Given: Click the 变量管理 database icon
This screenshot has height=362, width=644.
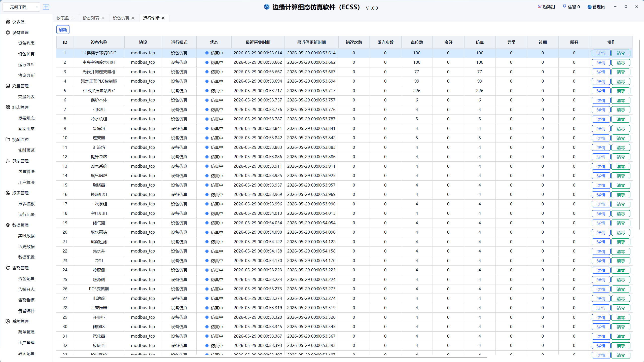Looking at the screenshot, I should pyautogui.click(x=8, y=86).
